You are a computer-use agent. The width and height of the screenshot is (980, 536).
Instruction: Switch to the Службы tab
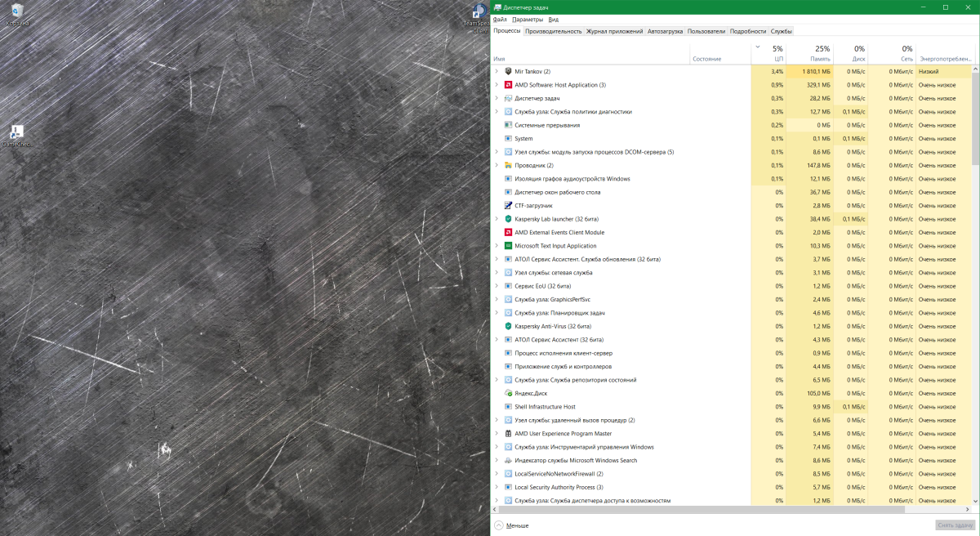coord(782,31)
